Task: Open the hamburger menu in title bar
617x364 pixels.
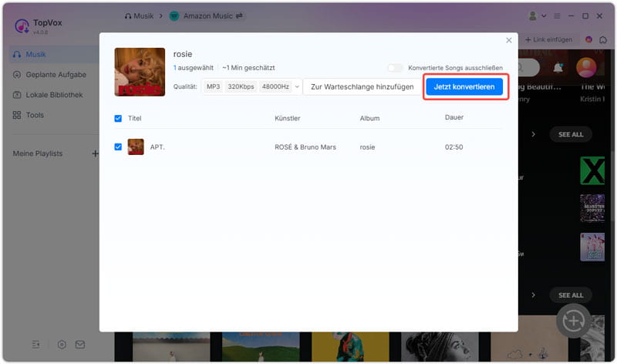Action: click(x=557, y=16)
